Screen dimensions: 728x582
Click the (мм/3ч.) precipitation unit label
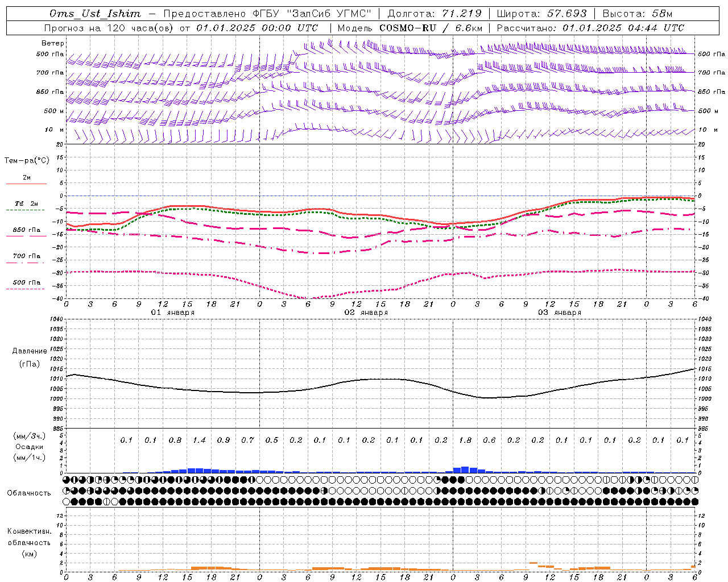[30, 436]
